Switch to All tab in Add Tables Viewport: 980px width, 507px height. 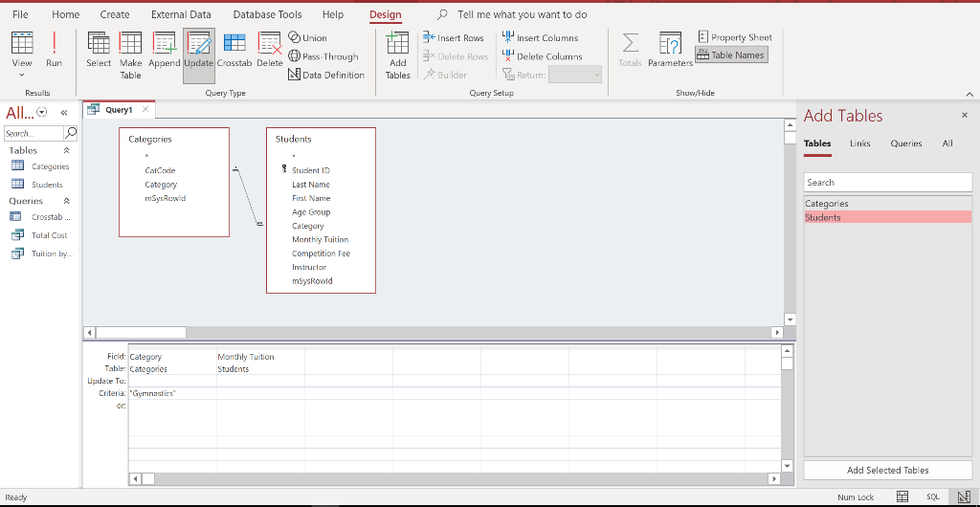(947, 143)
